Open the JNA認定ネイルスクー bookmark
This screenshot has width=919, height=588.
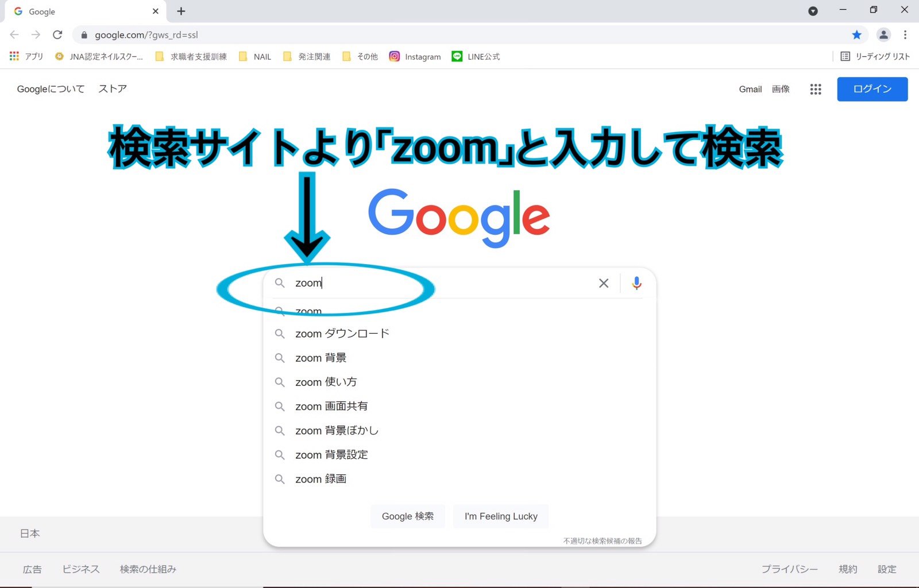(x=99, y=56)
